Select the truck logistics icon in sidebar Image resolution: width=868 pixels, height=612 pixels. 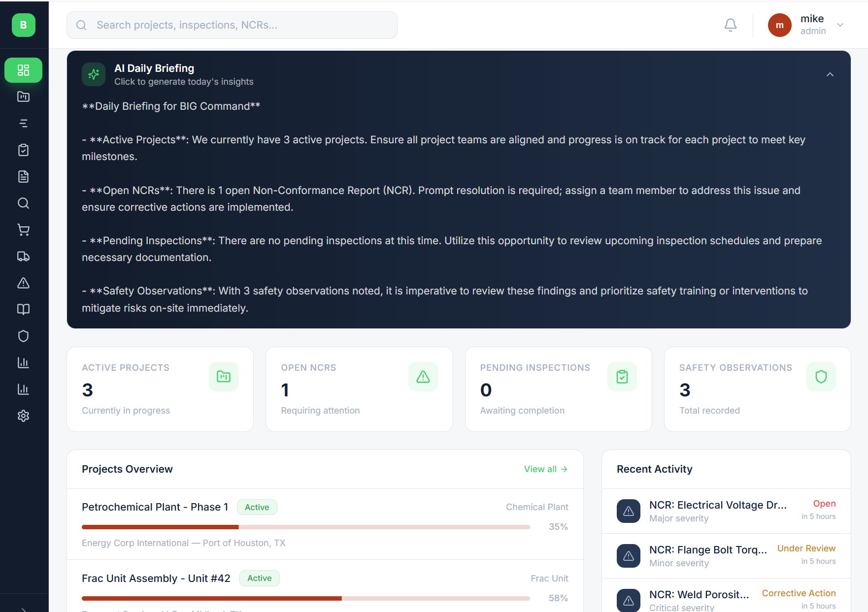23,257
